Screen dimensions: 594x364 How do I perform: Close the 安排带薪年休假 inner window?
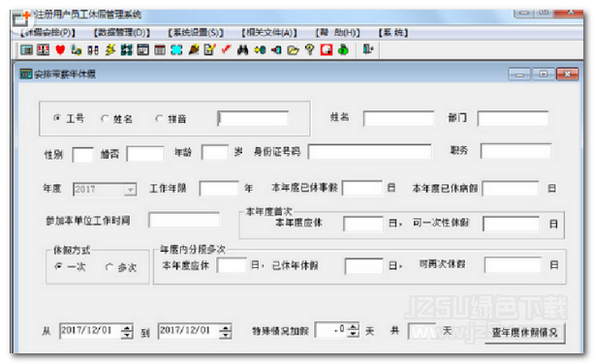tap(567, 75)
